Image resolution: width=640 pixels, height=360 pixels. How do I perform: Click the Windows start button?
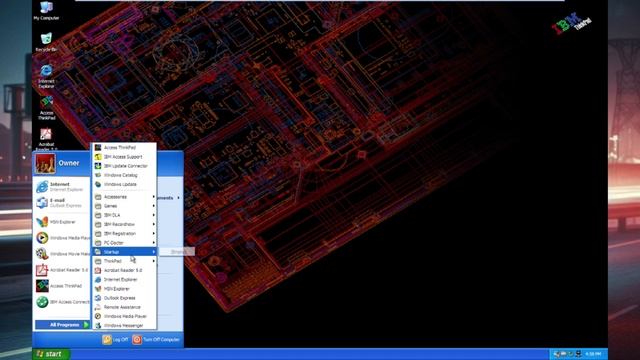click(51, 354)
